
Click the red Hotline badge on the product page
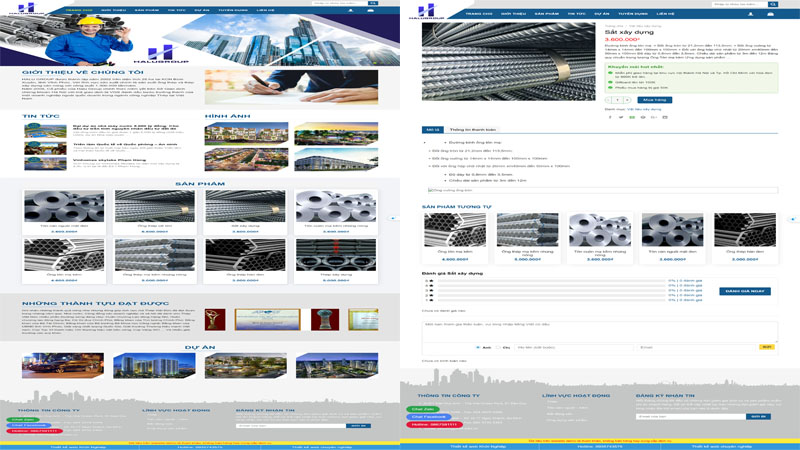[435, 424]
